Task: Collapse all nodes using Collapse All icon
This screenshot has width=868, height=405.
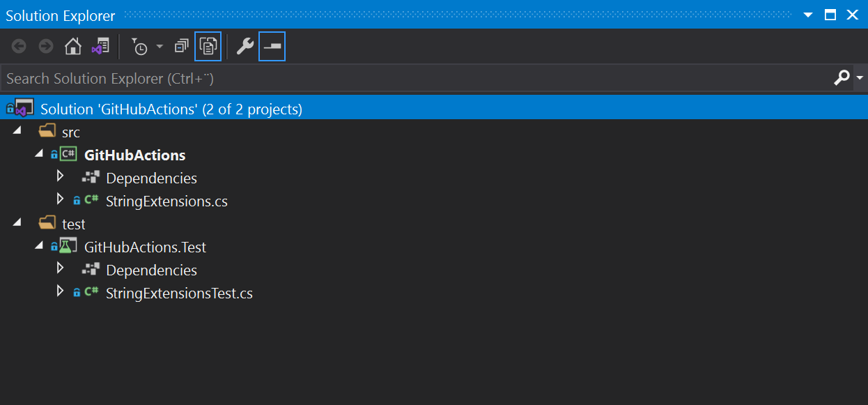Action: [x=182, y=46]
